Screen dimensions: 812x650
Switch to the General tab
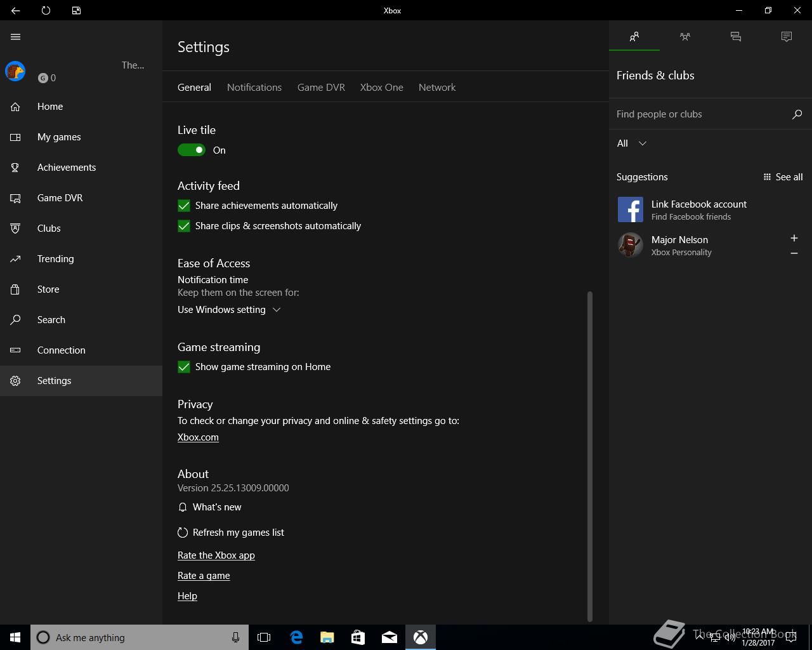[194, 88]
